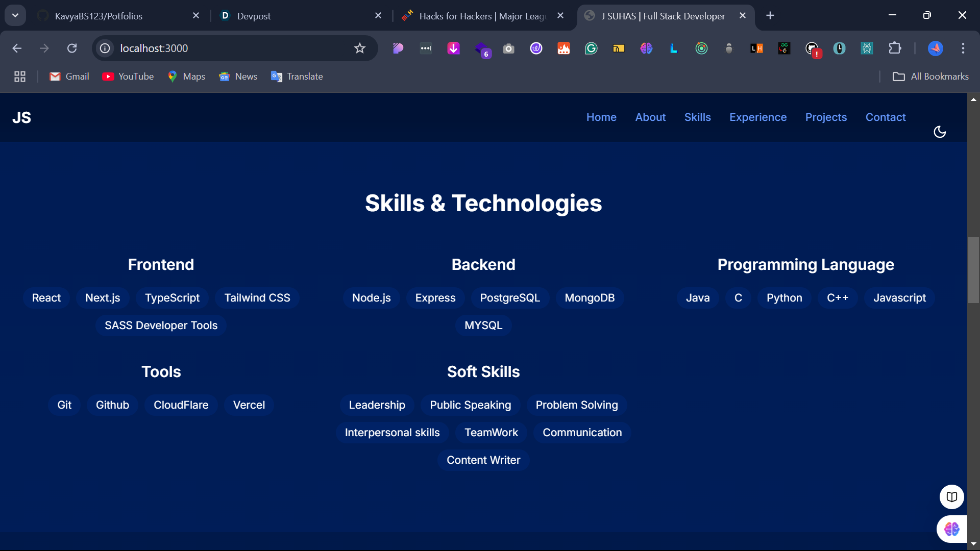Toggle dark mode with the moon icon
This screenshot has width=980, height=551.
click(x=939, y=132)
